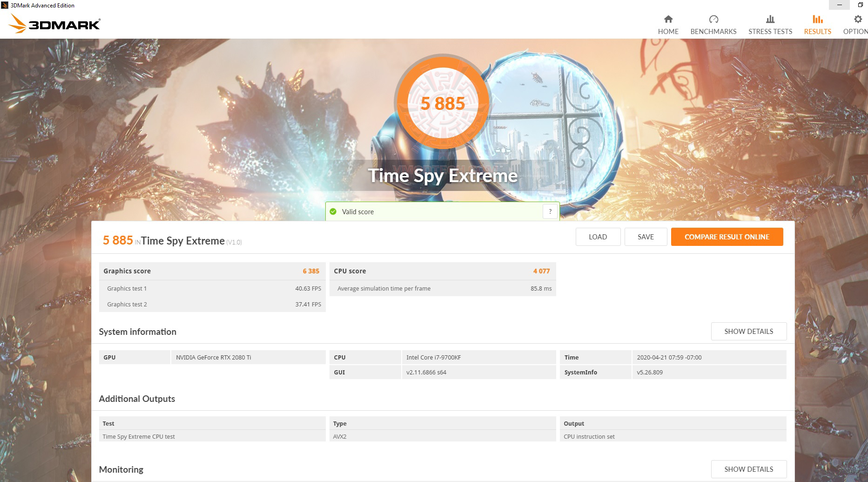This screenshot has height=482, width=868.
Task: Click the 40.63 FPS value
Action: 308,289
